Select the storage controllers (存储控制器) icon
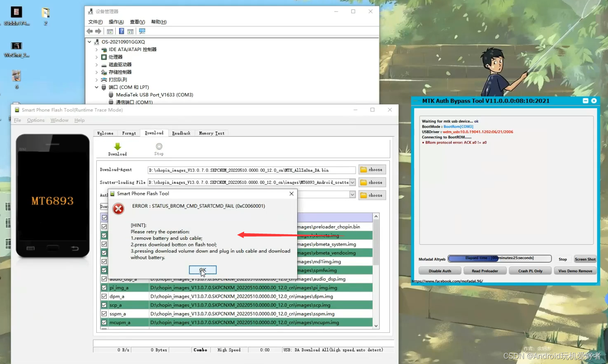 [104, 72]
